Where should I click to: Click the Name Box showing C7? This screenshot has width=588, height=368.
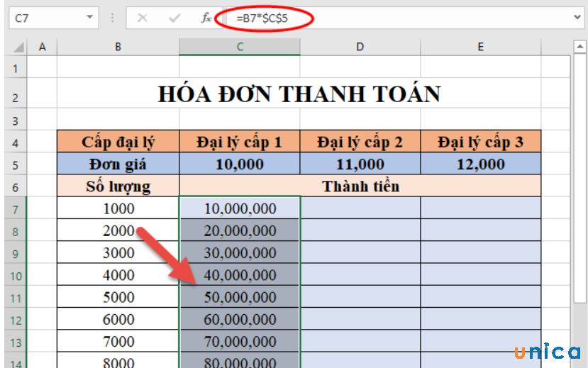[54, 18]
